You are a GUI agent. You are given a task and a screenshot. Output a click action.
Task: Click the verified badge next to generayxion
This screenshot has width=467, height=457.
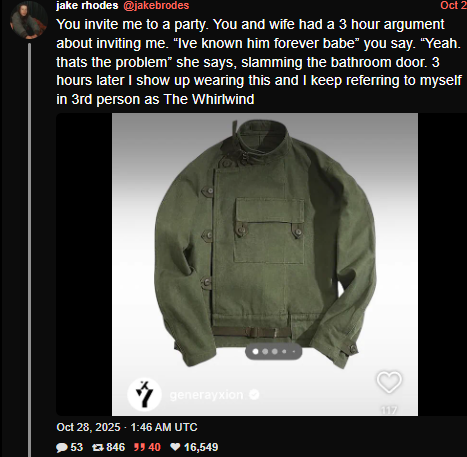pos(254,395)
